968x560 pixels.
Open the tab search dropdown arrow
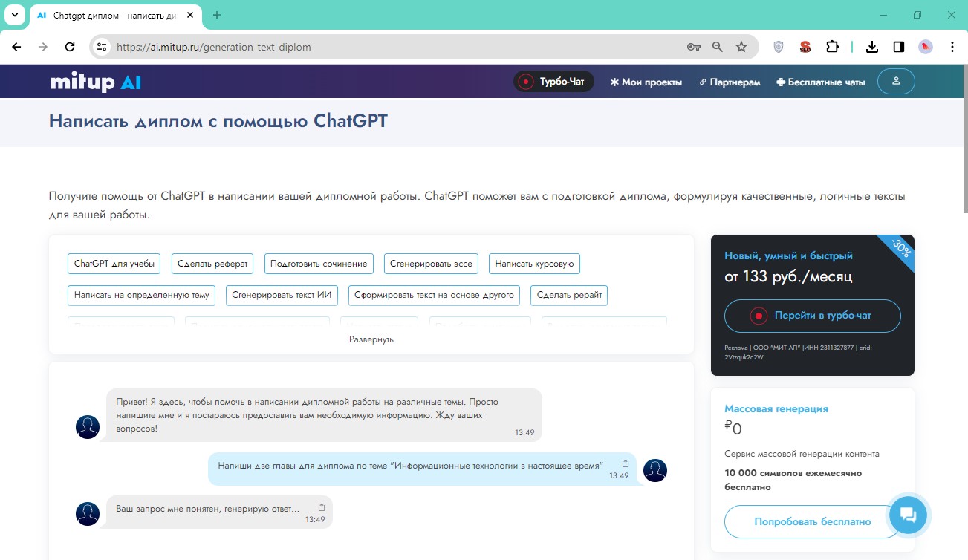coord(15,15)
